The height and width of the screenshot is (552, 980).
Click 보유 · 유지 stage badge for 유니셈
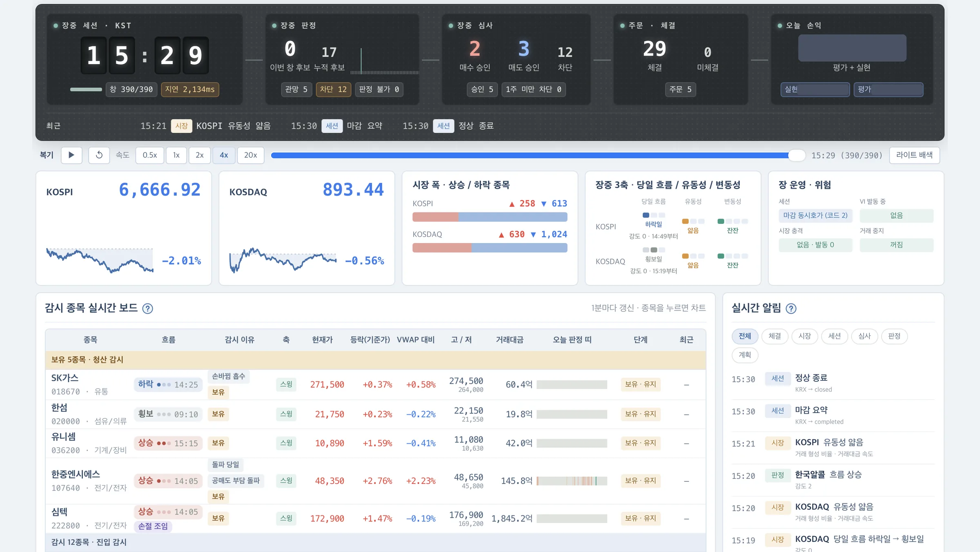pyautogui.click(x=641, y=443)
